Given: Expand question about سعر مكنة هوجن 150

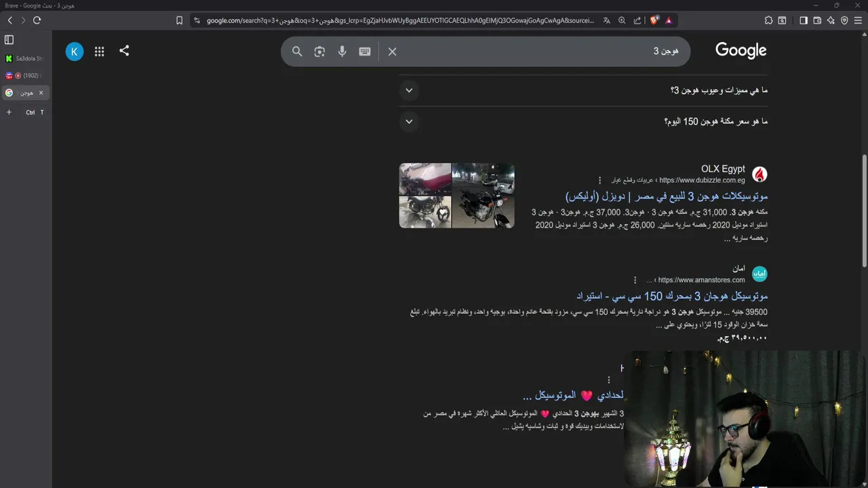Looking at the screenshot, I should coord(715,121).
